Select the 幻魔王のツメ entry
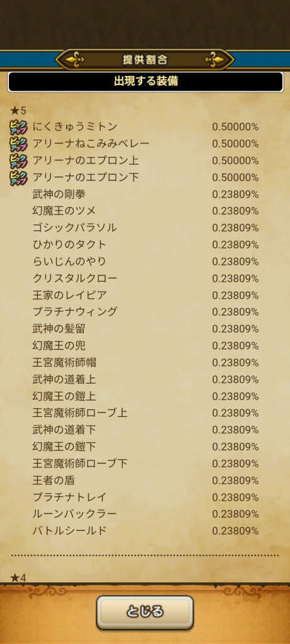The height and width of the screenshot is (644, 290). [x=145, y=211]
